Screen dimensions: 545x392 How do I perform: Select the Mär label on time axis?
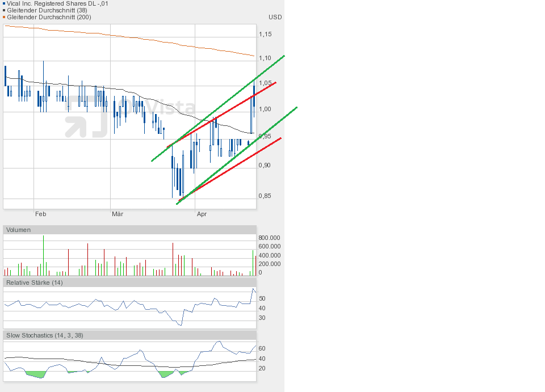pos(118,214)
